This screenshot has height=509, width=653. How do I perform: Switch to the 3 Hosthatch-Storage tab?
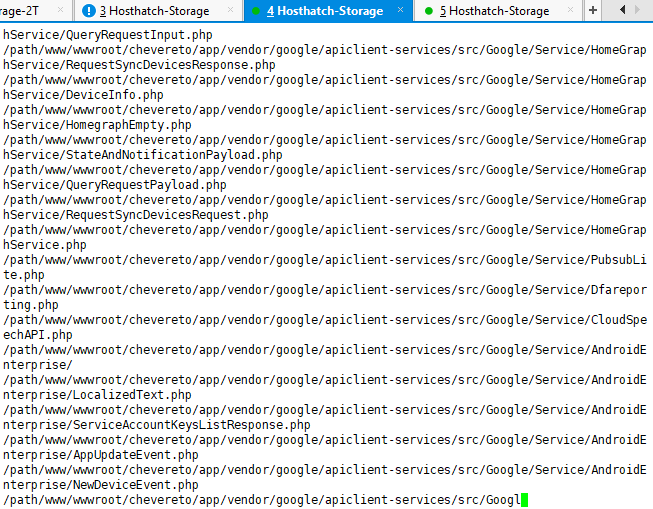pyautogui.click(x=154, y=11)
